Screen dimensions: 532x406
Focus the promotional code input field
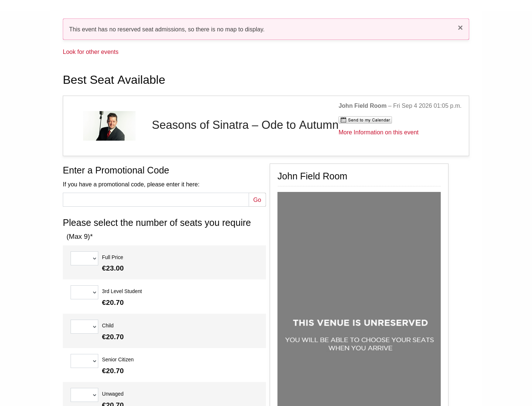[x=156, y=200]
